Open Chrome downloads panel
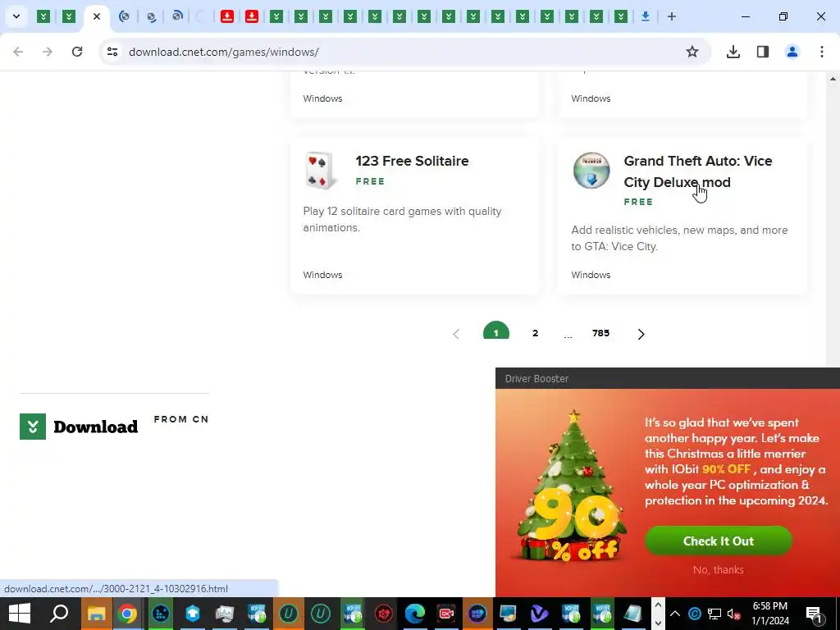Screen dimensions: 840x630 733,52
